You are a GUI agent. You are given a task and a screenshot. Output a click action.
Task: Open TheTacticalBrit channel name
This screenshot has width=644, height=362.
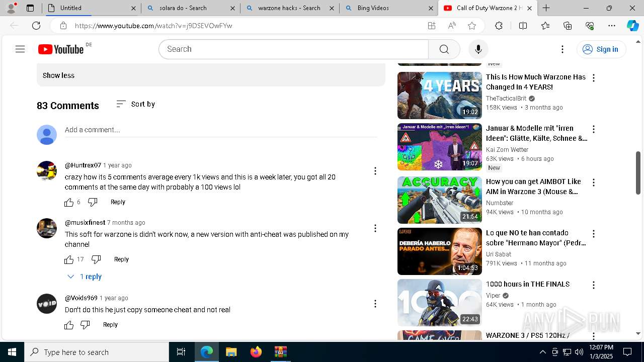tap(506, 99)
